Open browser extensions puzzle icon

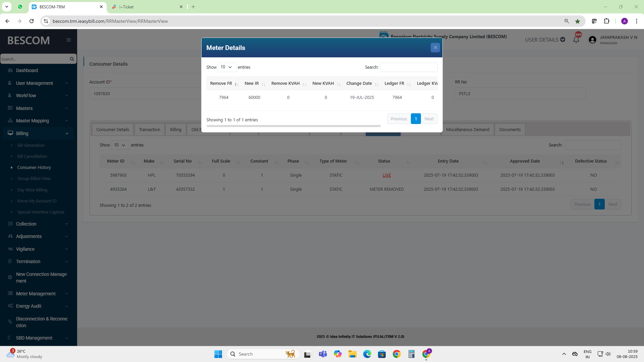point(606,21)
